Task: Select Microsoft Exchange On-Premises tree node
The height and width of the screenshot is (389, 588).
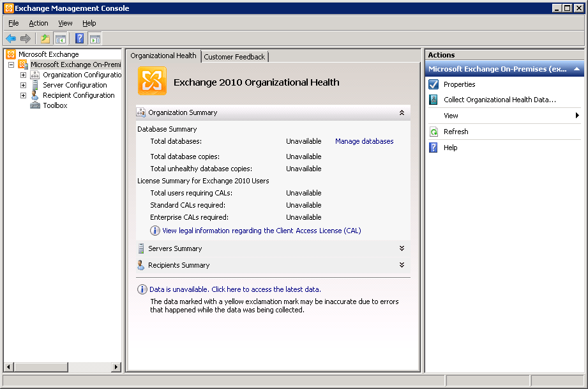Action: point(76,65)
